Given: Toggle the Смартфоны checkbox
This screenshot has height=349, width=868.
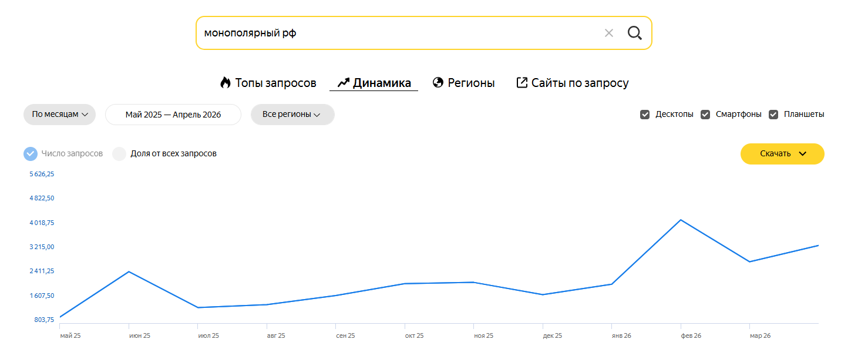Looking at the screenshot, I should click(705, 115).
